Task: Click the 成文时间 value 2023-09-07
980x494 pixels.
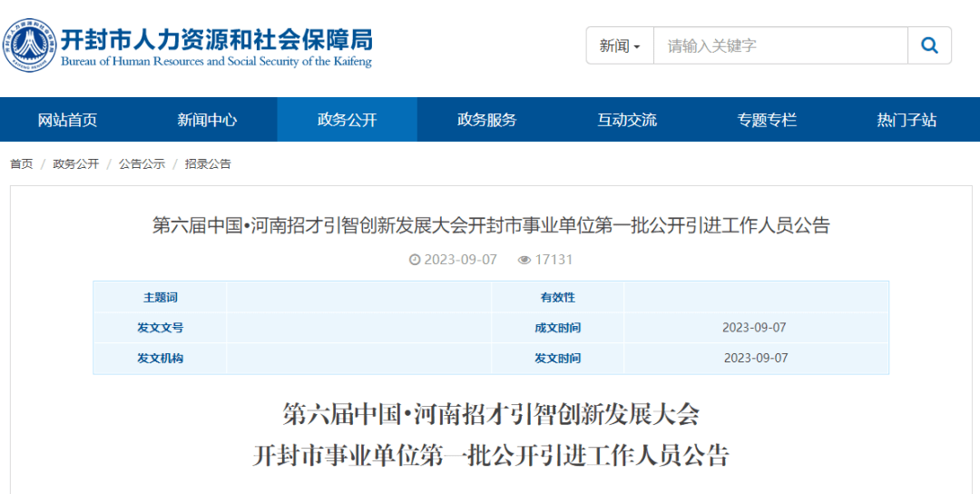Action: point(754,328)
